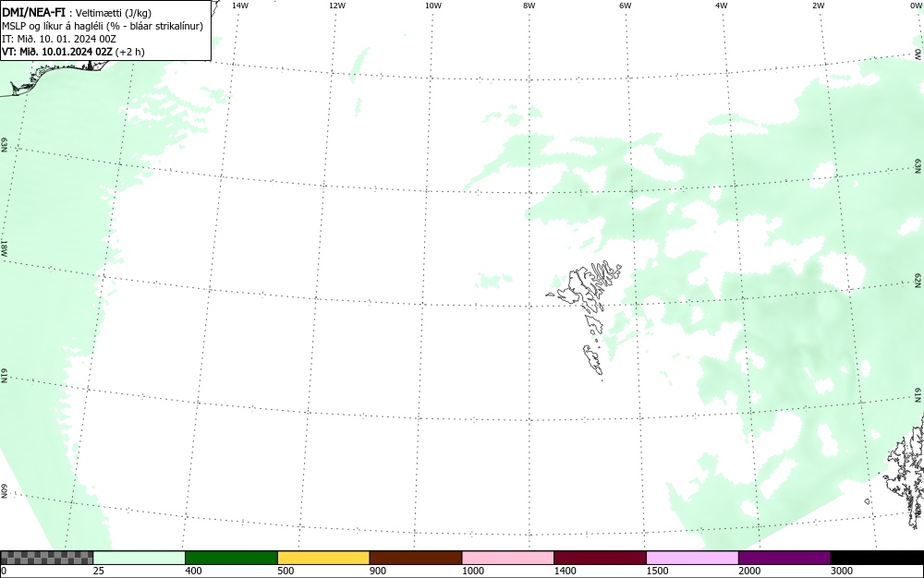
Task: Click the rotated "18W" label on left edge
Action: (x=4, y=247)
